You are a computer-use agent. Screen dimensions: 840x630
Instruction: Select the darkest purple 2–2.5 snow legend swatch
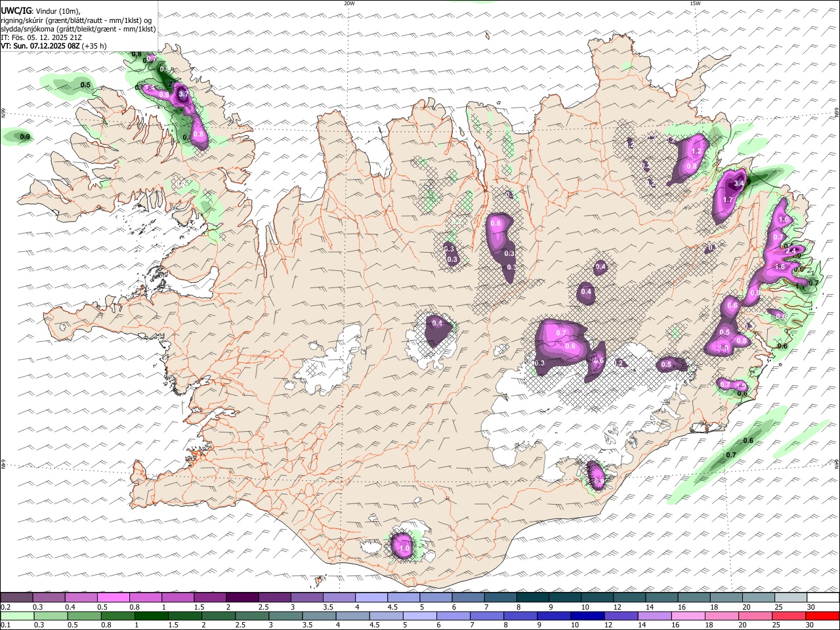242,598
